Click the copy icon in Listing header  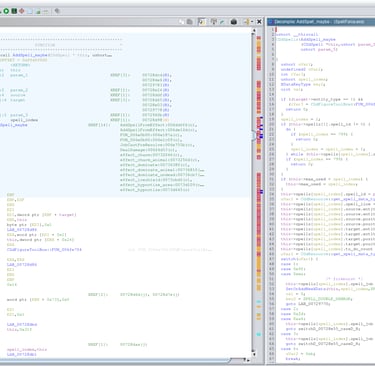[x=181, y=22]
